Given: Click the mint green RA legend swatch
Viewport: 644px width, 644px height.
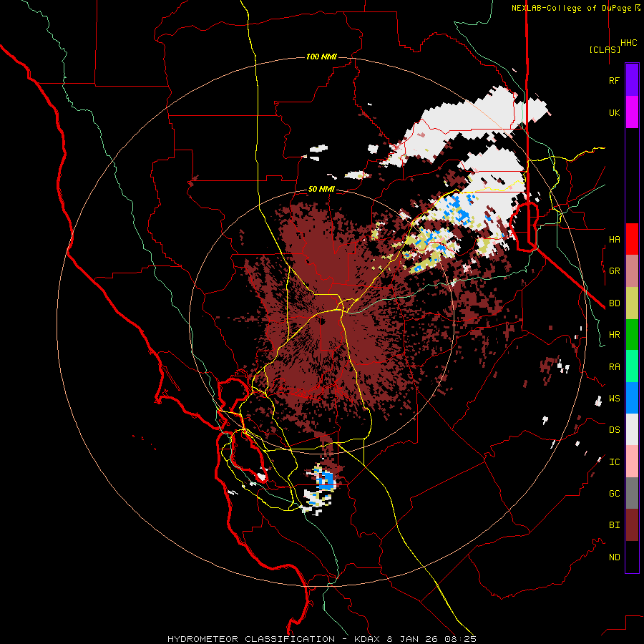Looking at the screenshot, I should point(632,366).
